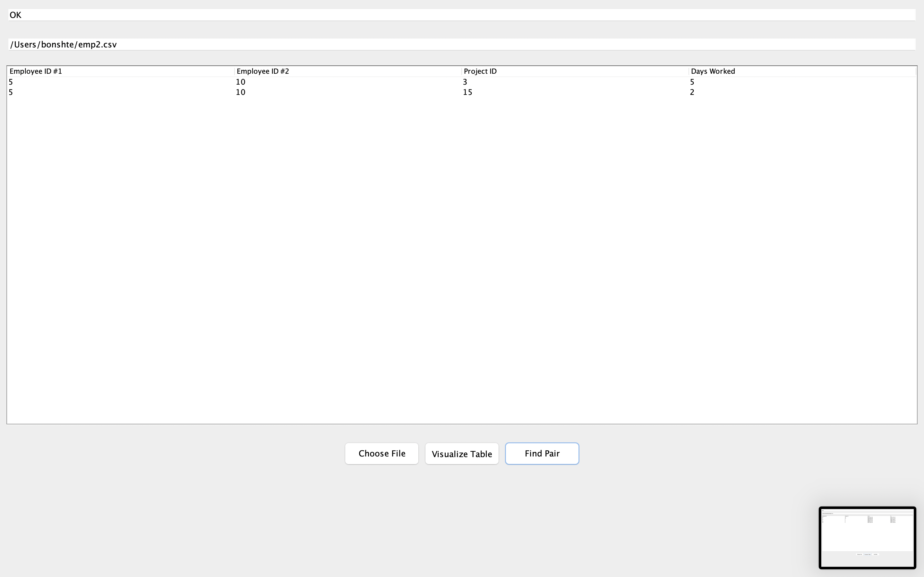Click the Project ID cell containing 3

pos(465,82)
